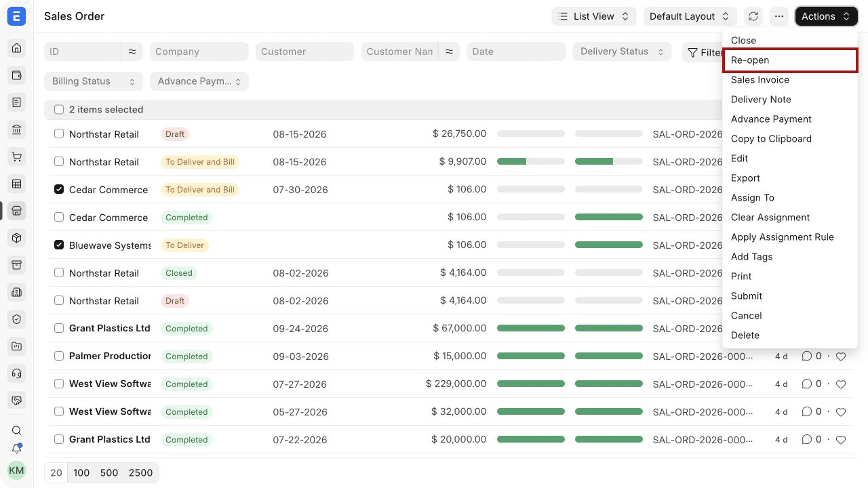Image resolution: width=868 pixels, height=488 pixels.
Task: Open the Delivery Status filter dropdown
Action: (x=622, y=52)
